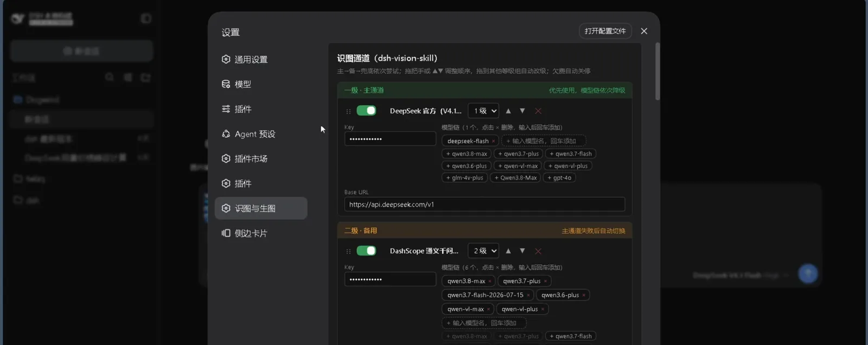Open 侧边卡片 settings section

(261, 233)
